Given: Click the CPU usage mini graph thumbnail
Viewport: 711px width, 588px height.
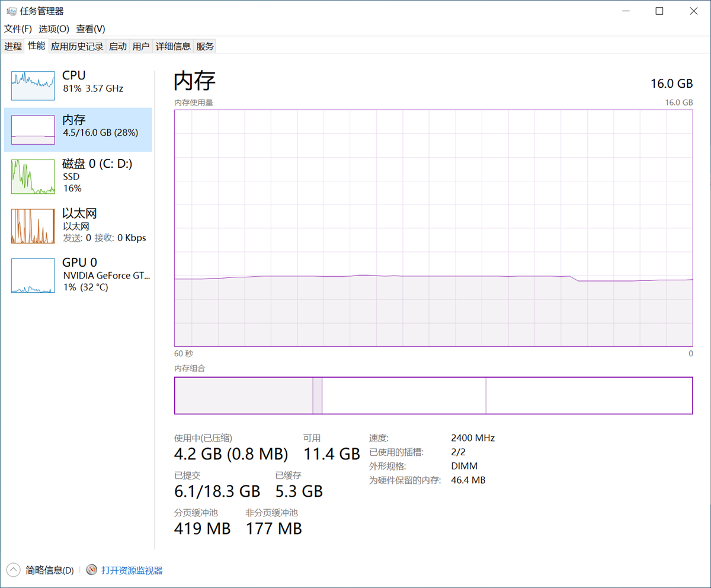Looking at the screenshot, I should pyautogui.click(x=33, y=85).
